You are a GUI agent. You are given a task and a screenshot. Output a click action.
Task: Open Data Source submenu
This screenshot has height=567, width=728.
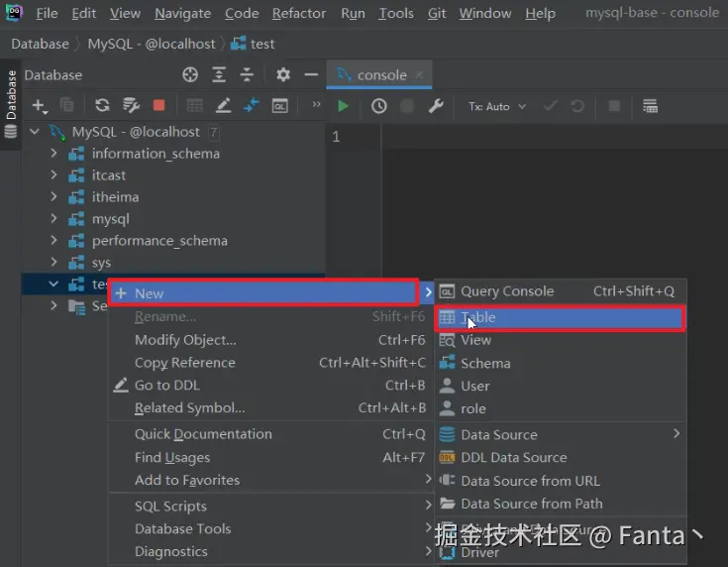click(x=561, y=434)
